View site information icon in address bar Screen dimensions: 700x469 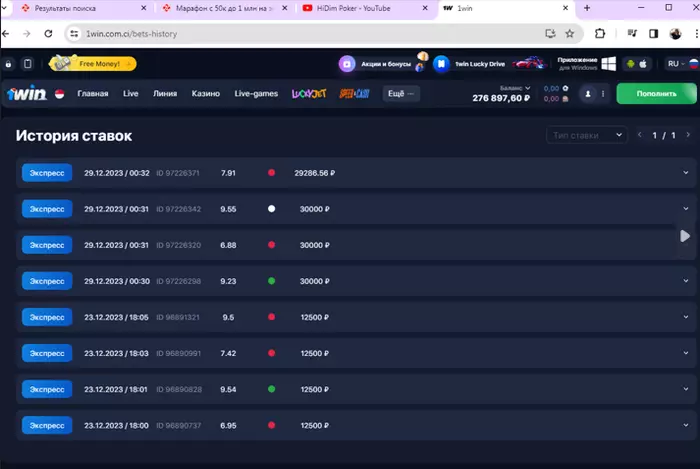coord(74,34)
